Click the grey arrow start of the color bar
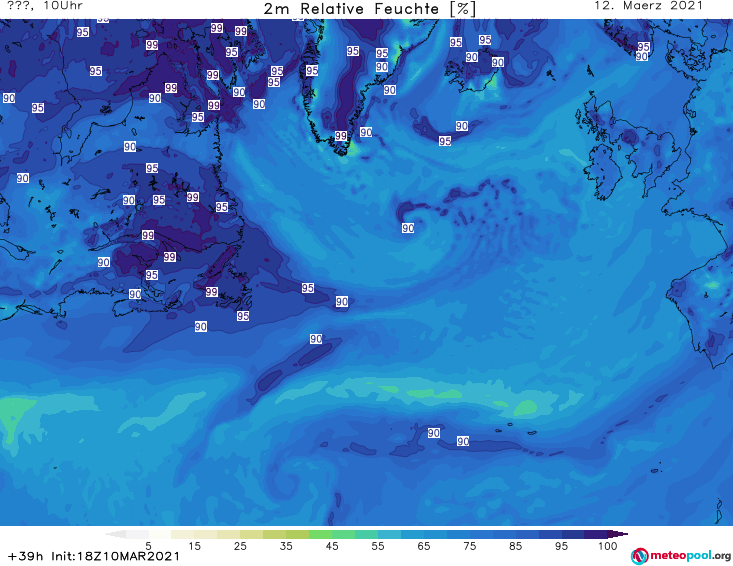Screen dimensions: 733x566 (116, 534)
